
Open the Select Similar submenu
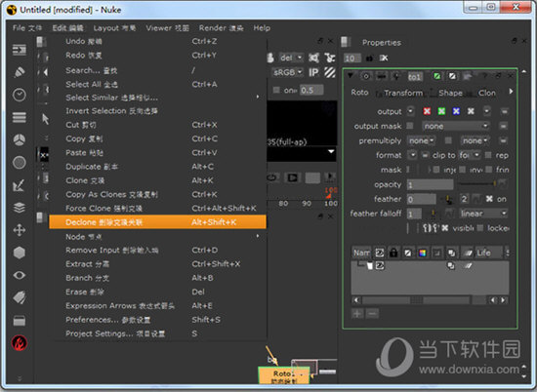[x=157, y=98]
